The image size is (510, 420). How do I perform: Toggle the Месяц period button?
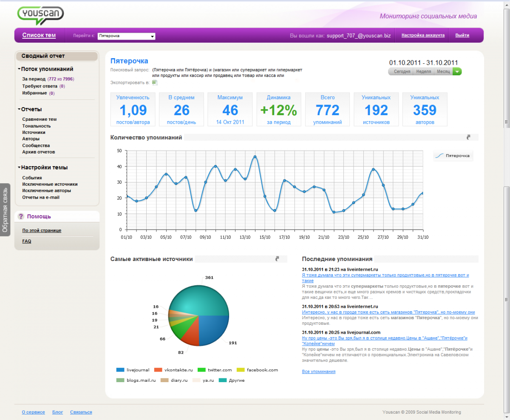tap(443, 72)
